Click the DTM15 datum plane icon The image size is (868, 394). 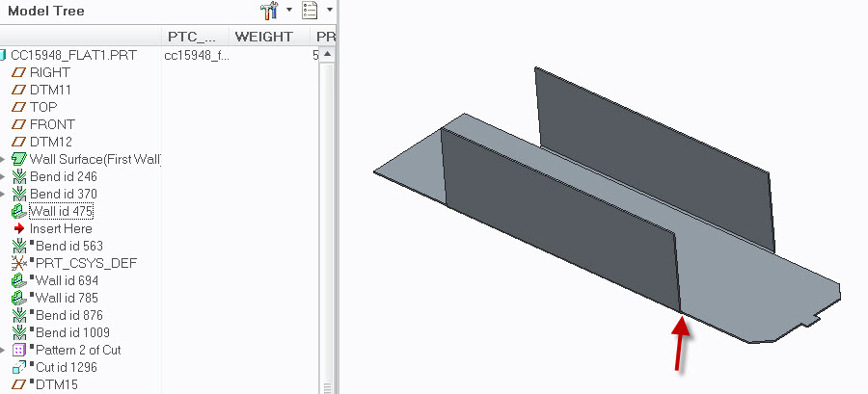[19, 384]
